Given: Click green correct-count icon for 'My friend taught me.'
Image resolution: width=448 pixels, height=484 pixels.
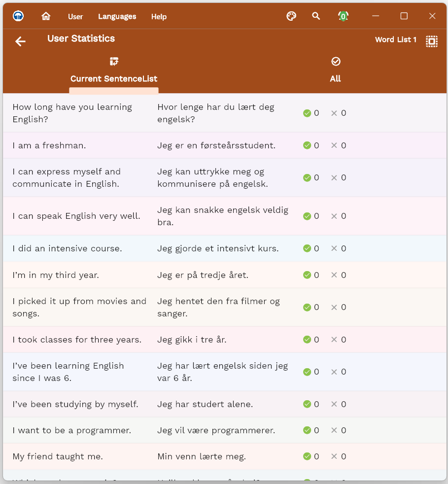Looking at the screenshot, I should 307,456.
